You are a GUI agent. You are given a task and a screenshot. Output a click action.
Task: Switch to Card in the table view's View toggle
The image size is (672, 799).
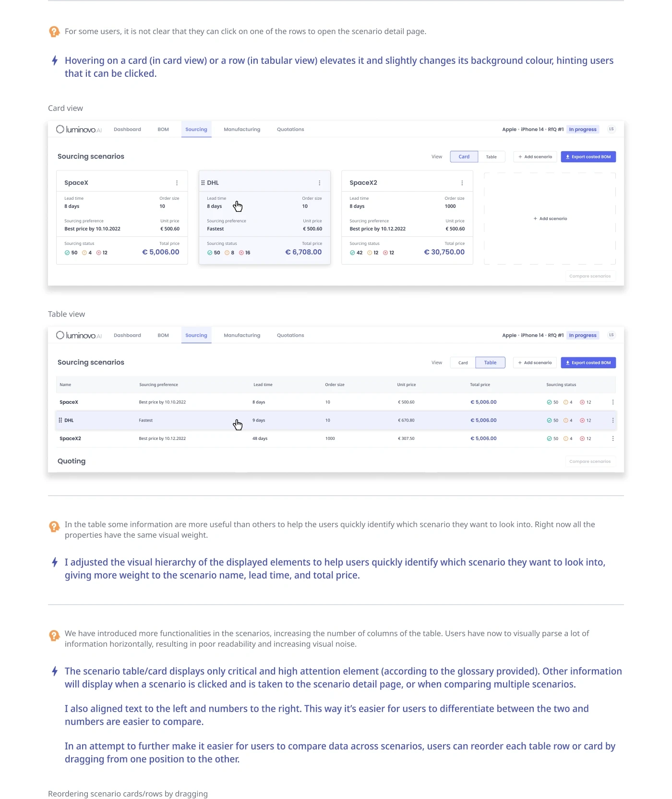pyautogui.click(x=463, y=363)
